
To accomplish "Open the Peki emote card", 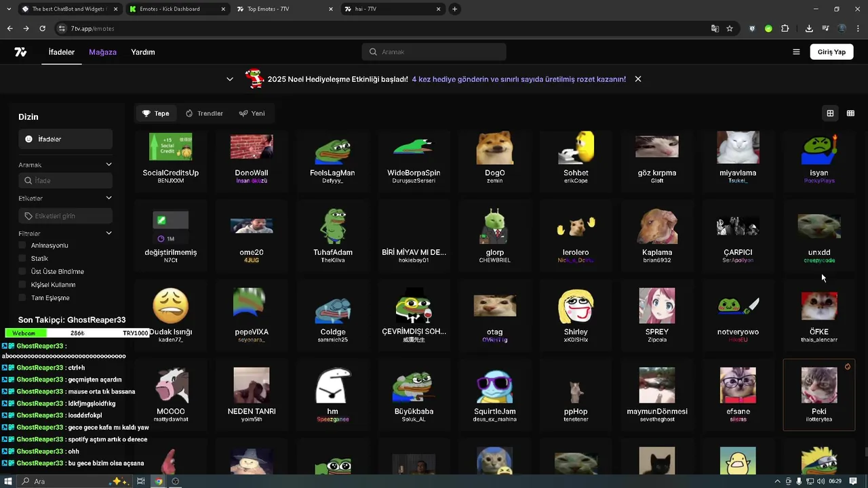I will tap(819, 395).
